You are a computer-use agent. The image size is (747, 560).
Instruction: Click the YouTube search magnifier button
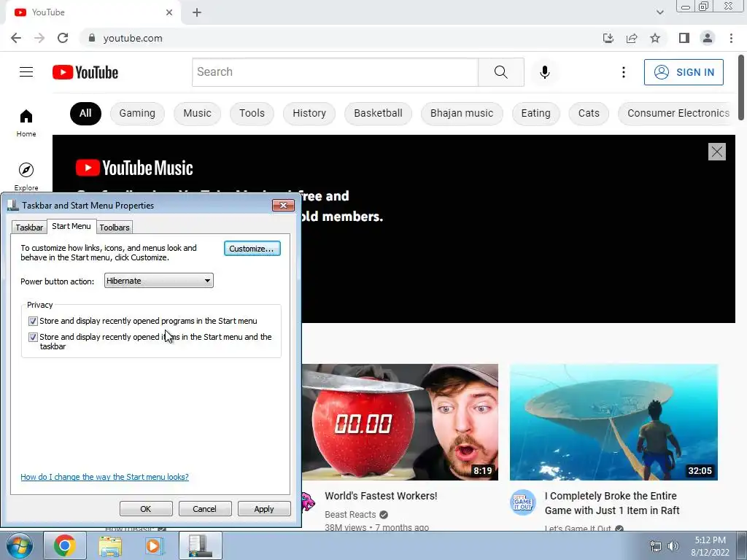[500, 72]
